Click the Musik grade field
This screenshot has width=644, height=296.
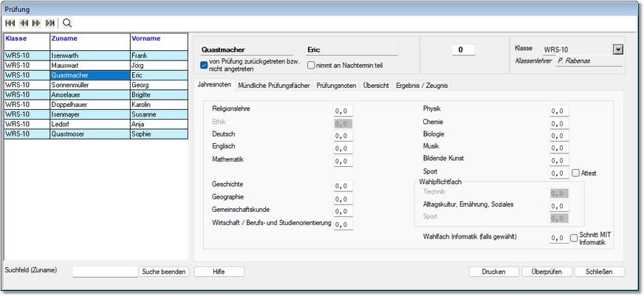(x=559, y=148)
